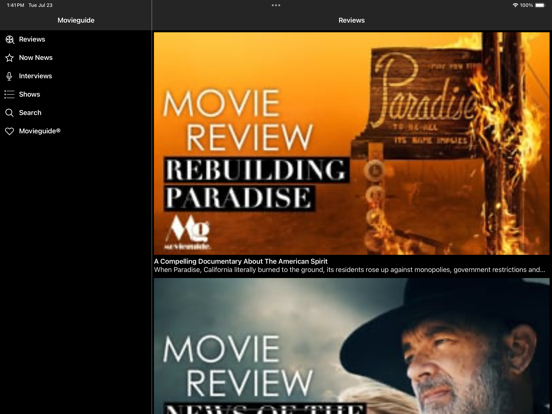Open the Now News section
552x414 pixels.
pyautogui.click(x=76, y=58)
